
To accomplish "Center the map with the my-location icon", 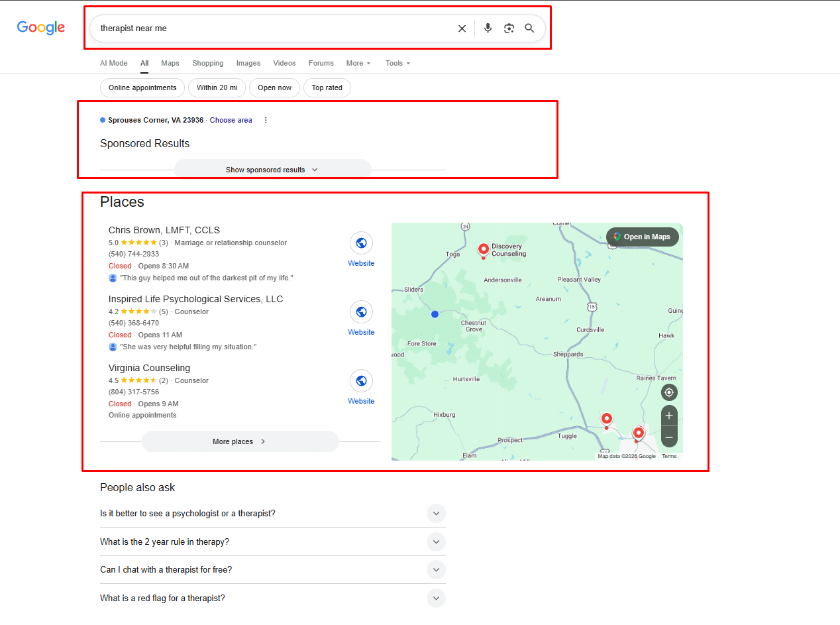I will coord(669,392).
